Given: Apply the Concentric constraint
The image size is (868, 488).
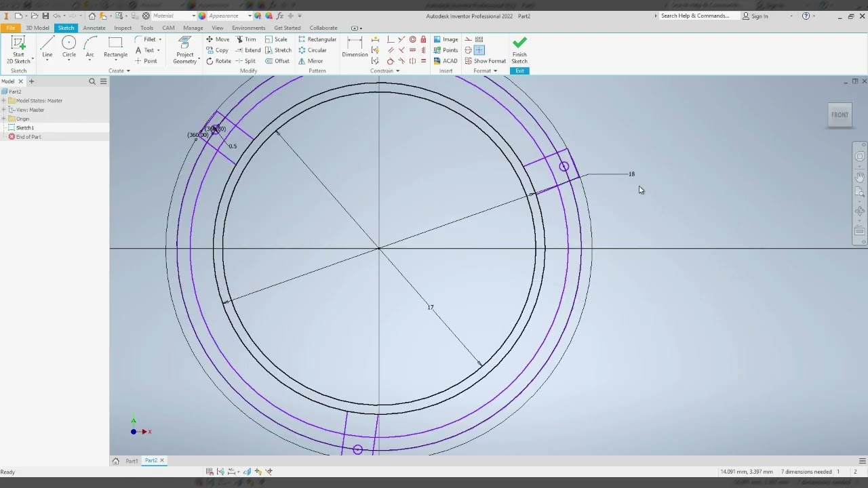Looking at the screenshot, I should 412,39.
